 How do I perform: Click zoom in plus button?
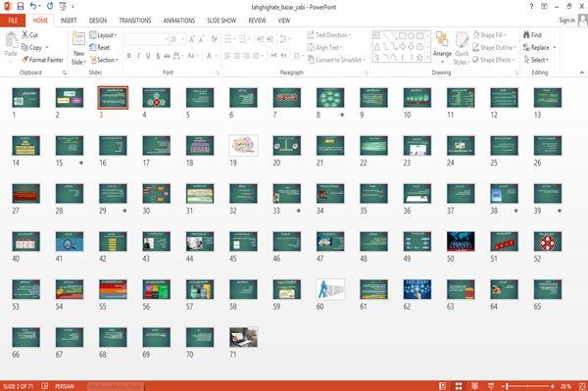click(553, 386)
